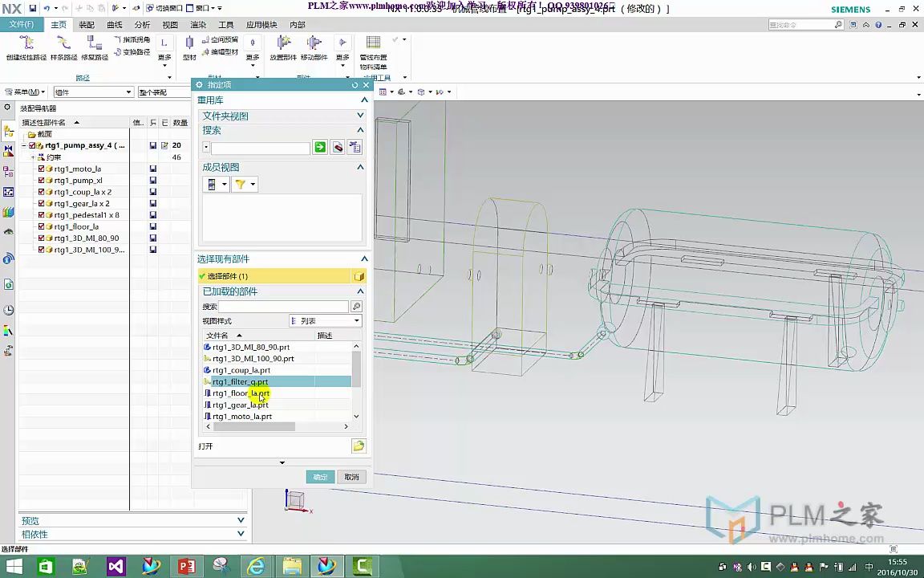This screenshot has width=924, height=578.
Task: Click the open folder icon next to 打开
Action: (x=359, y=446)
